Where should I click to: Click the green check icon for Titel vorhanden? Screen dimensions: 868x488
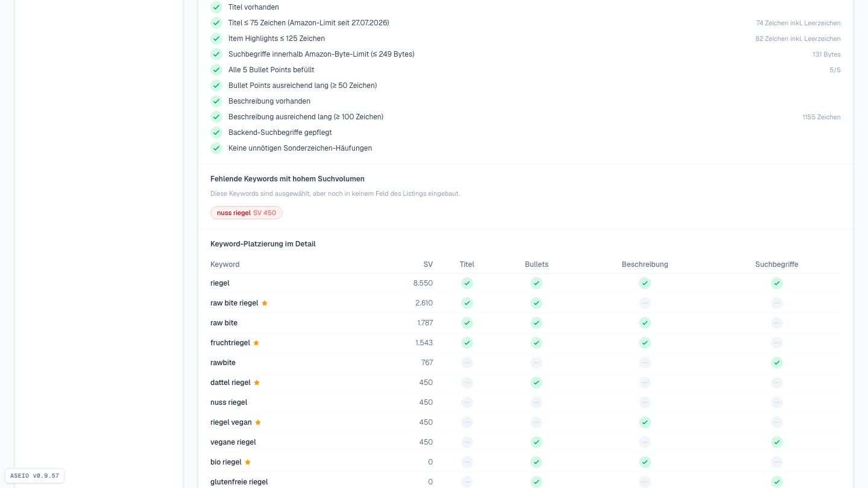pyautogui.click(x=216, y=7)
